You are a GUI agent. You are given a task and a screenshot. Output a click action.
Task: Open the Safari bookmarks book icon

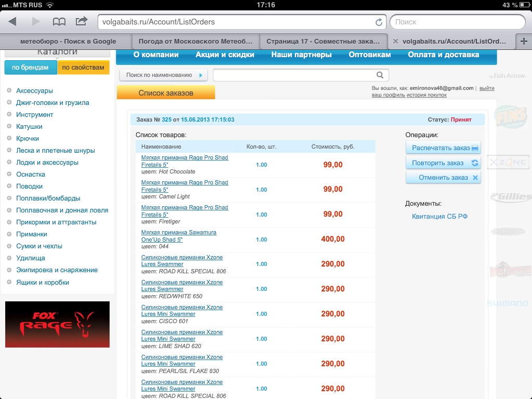[x=59, y=22]
